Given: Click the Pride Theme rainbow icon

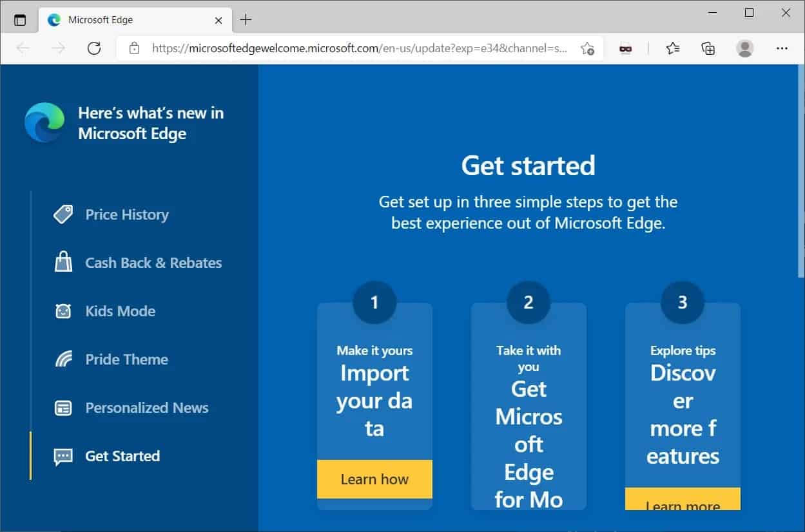Looking at the screenshot, I should point(63,359).
